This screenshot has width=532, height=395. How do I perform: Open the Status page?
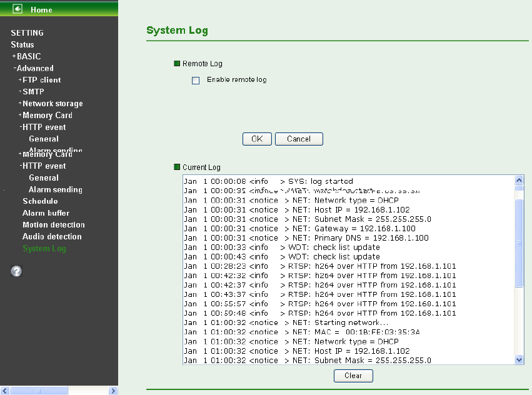23,44
